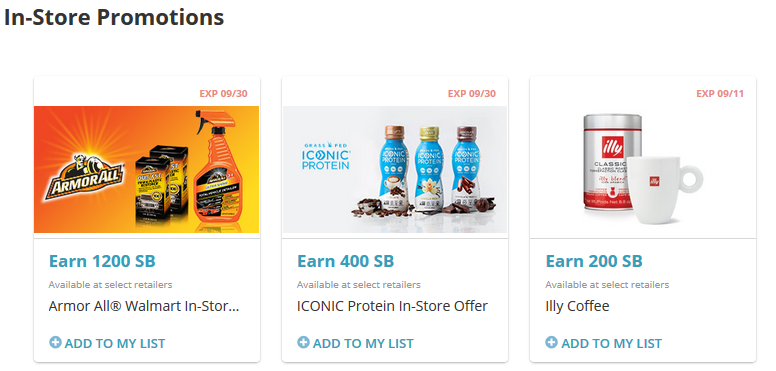Click the EXP 09/30 label on the Armor All card
Image resolution: width=776 pixels, height=371 pixels.
tap(223, 93)
